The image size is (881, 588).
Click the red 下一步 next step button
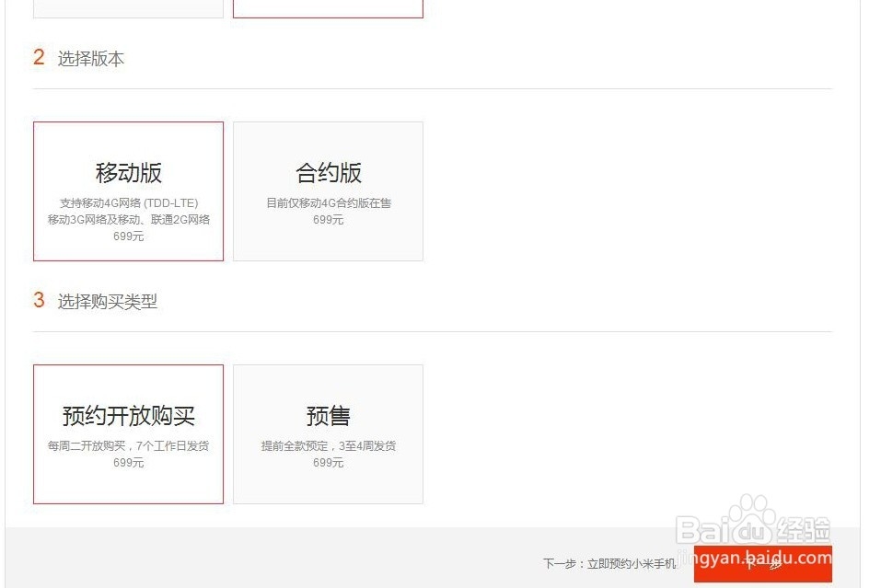pos(762,564)
